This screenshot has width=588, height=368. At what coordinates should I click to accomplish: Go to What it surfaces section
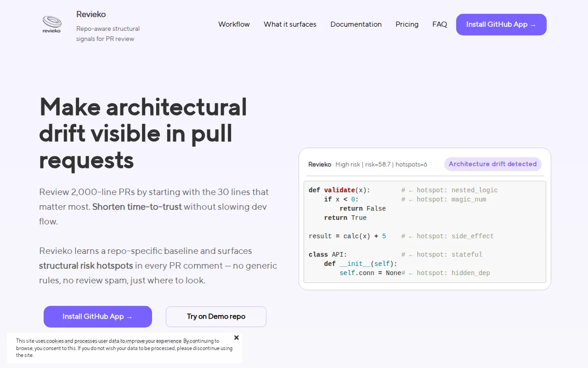click(x=290, y=24)
